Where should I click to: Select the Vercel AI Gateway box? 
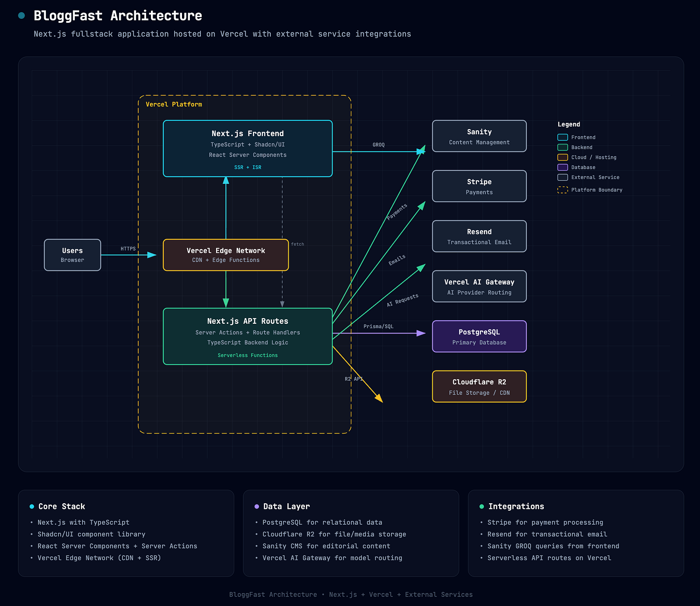click(x=479, y=286)
